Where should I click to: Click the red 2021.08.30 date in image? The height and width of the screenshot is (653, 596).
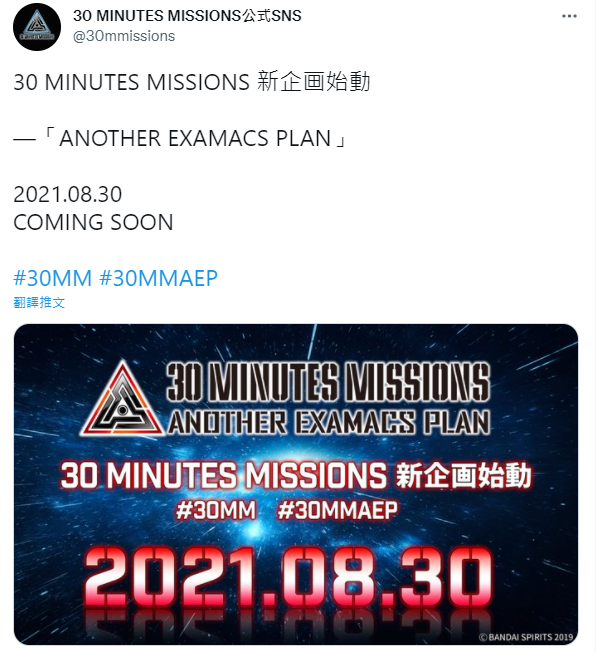289,577
